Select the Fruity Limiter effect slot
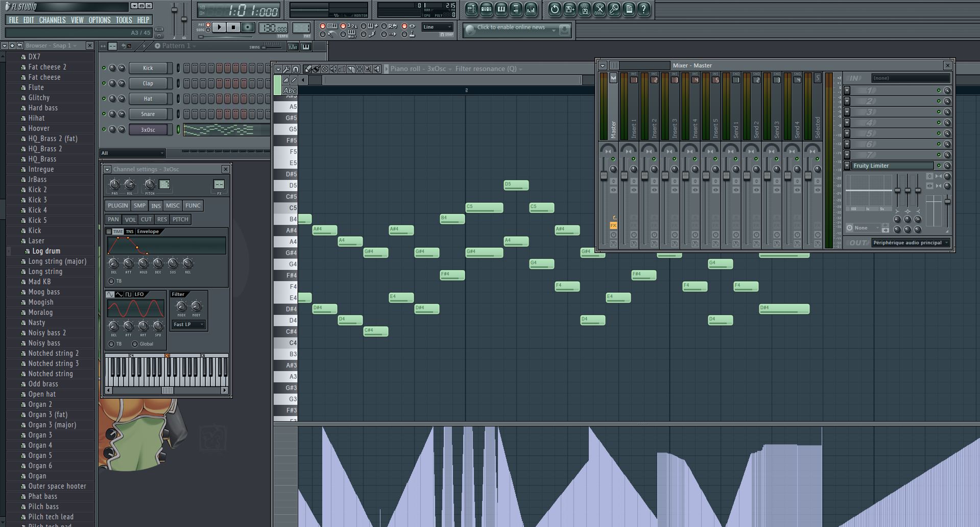The image size is (980, 527). click(x=891, y=166)
